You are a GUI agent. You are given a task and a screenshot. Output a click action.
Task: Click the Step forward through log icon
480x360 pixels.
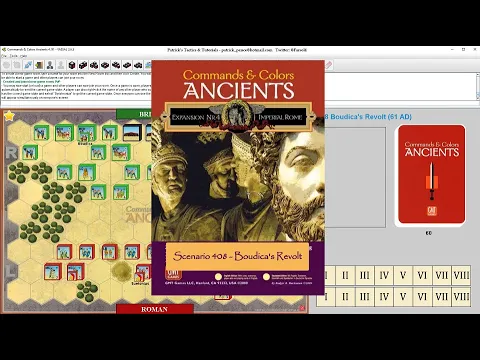[x=17, y=65]
